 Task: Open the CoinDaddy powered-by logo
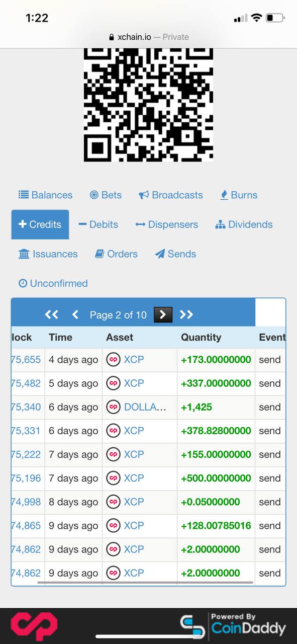click(233, 626)
